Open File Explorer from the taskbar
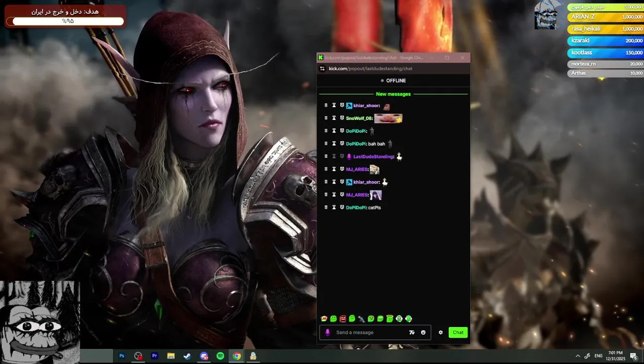Screen dimensions: 644x364 [171, 356]
